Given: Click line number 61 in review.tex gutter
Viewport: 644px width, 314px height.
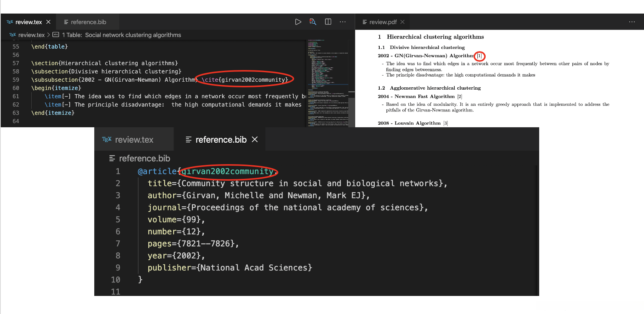Looking at the screenshot, I should point(16,96).
